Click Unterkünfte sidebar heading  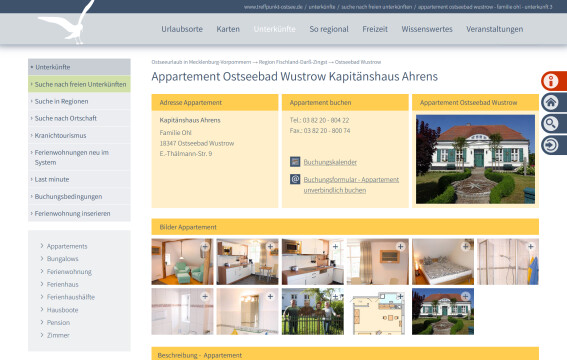click(x=79, y=67)
